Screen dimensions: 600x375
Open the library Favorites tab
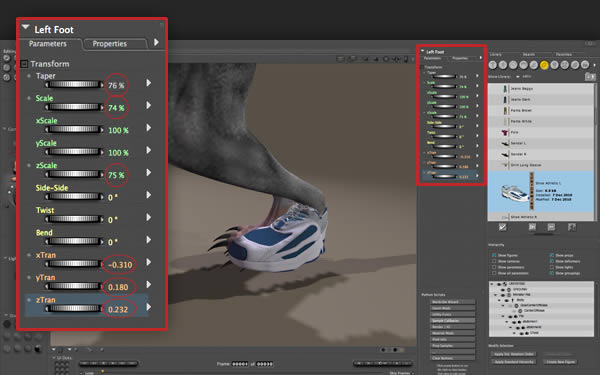[x=564, y=54]
